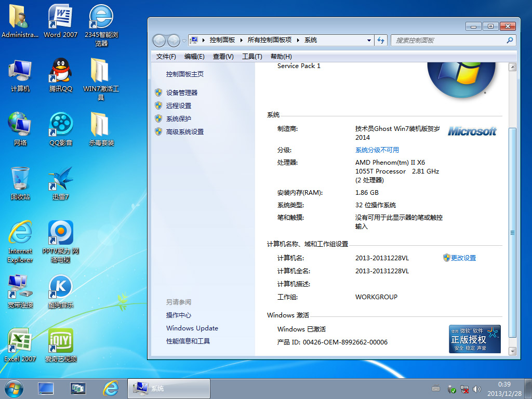
Task: Open the 查看(V) menu
Action: pyautogui.click(x=223, y=57)
